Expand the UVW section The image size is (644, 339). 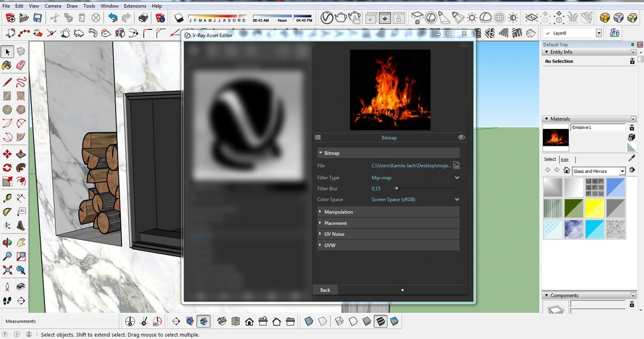pos(388,245)
